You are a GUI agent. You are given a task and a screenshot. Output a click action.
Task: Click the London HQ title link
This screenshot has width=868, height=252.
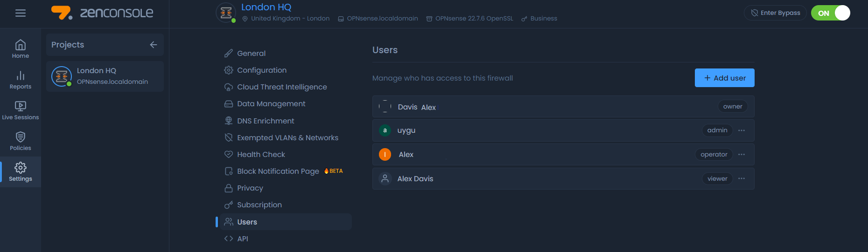tap(266, 7)
